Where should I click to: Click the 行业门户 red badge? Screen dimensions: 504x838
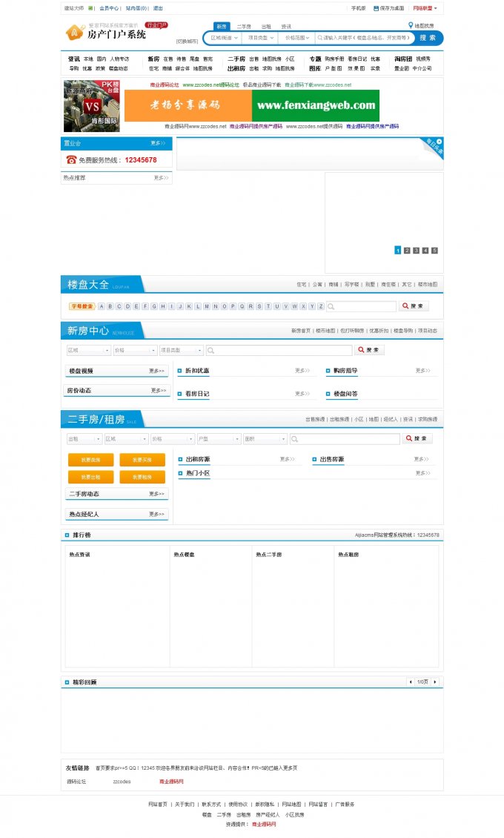[157, 25]
